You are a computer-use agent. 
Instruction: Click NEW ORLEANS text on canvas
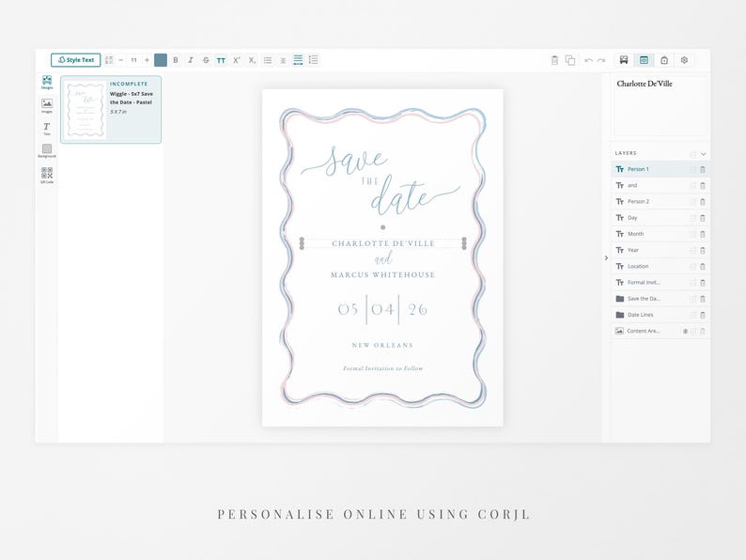(x=383, y=346)
